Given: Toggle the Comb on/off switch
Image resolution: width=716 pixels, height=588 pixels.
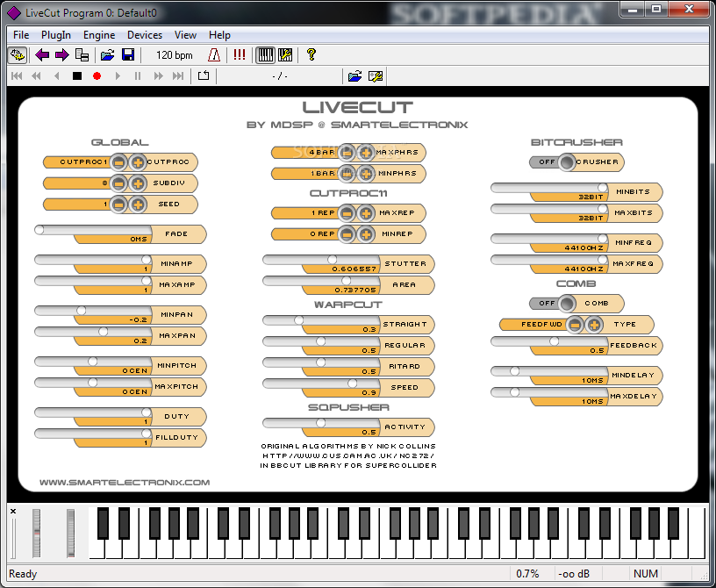Looking at the screenshot, I should (x=567, y=304).
